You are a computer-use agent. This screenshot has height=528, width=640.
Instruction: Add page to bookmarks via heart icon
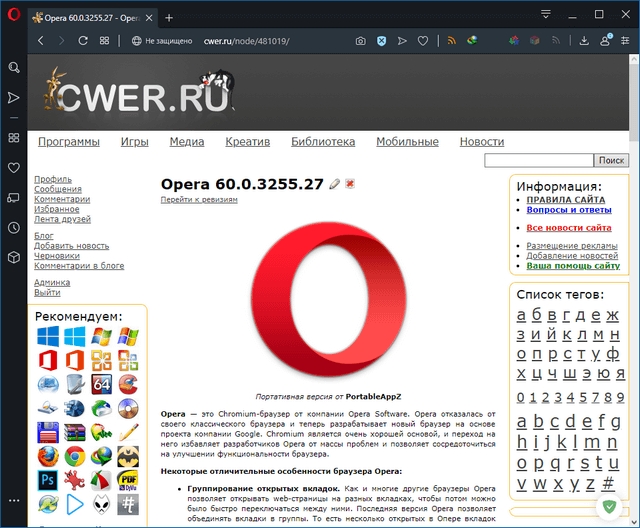423,41
